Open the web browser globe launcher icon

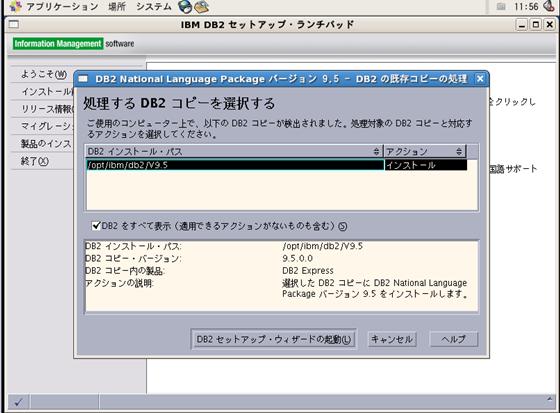185,6
